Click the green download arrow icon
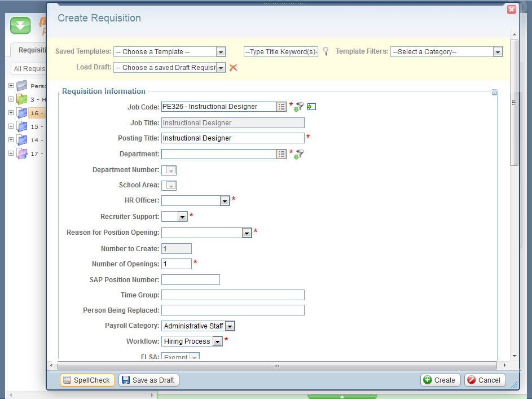 pos(20,25)
